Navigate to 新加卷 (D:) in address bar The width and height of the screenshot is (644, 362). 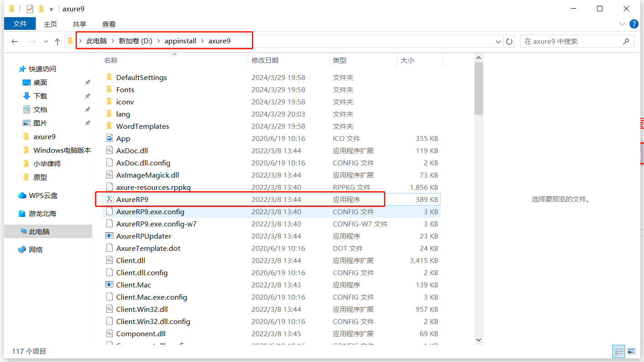point(136,41)
